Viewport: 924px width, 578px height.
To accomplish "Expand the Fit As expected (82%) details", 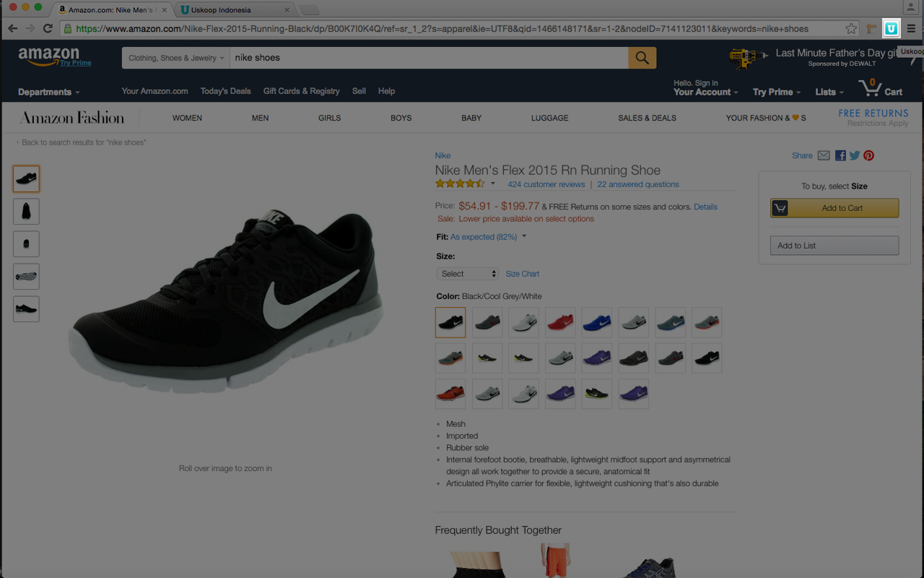I will pos(488,237).
